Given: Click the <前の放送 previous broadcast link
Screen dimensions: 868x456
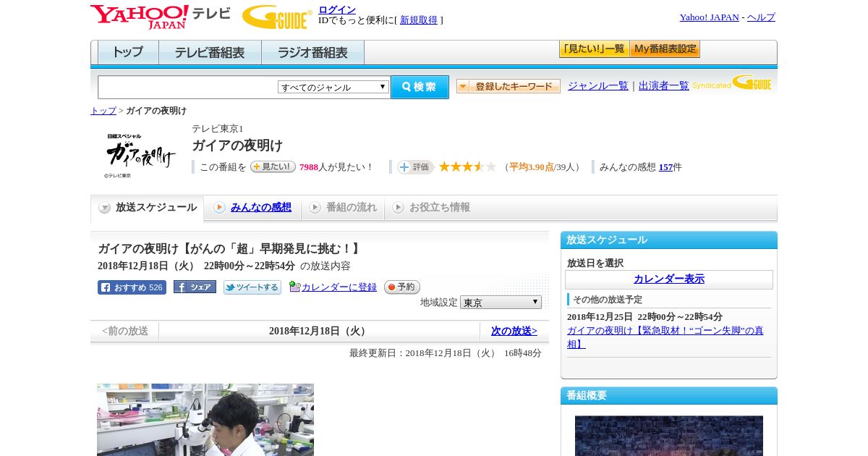Looking at the screenshot, I should (125, 331).
